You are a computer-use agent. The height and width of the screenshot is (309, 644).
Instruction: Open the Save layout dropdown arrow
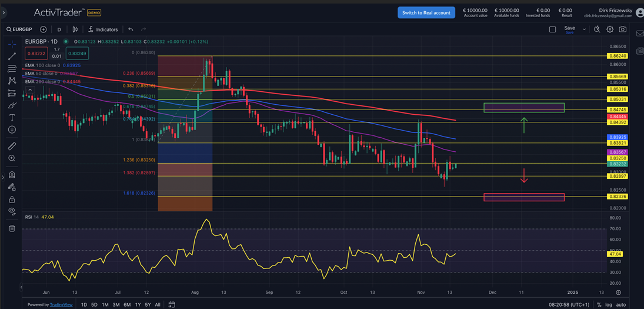pos(584,29)
